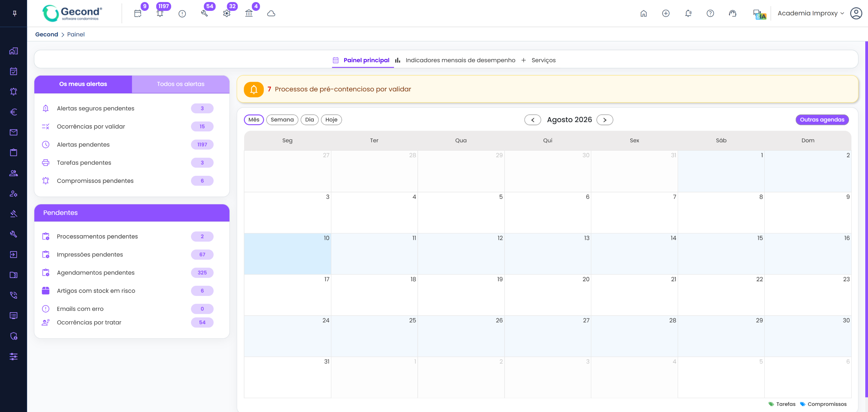Open pré-contencioso processes notification banner
This screenshot has height=412, width=868.
coord(547,89)
